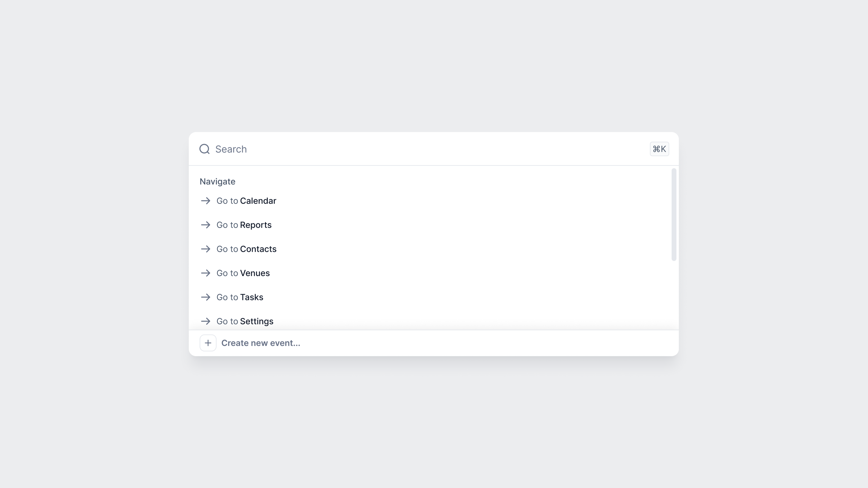Viewport: 868px width, 488px height.
Task: Click the search magnifier icon
Action: click(205, 149)
